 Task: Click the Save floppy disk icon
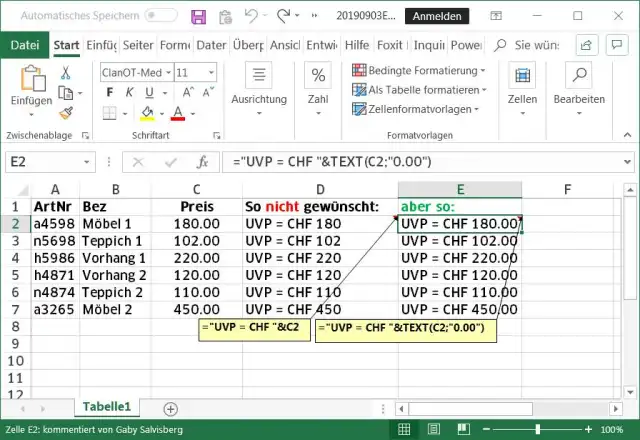(x=199, y=16)
